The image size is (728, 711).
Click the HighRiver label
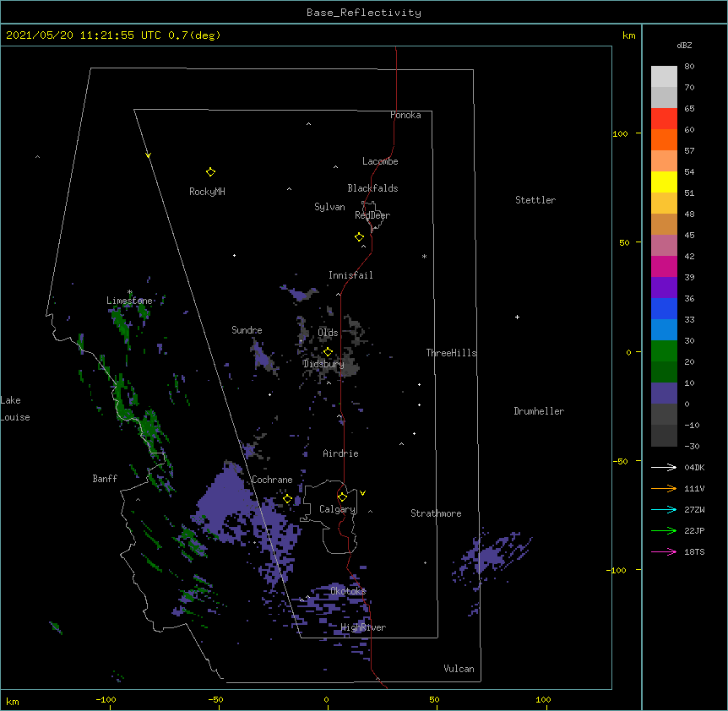point(363,627)
